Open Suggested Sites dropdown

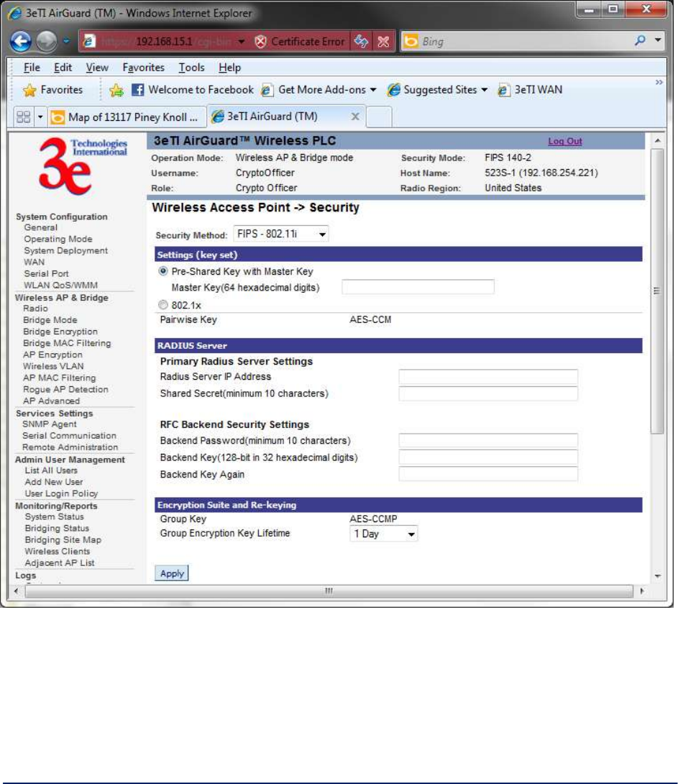pyautogui.click(x=438, y=90)
